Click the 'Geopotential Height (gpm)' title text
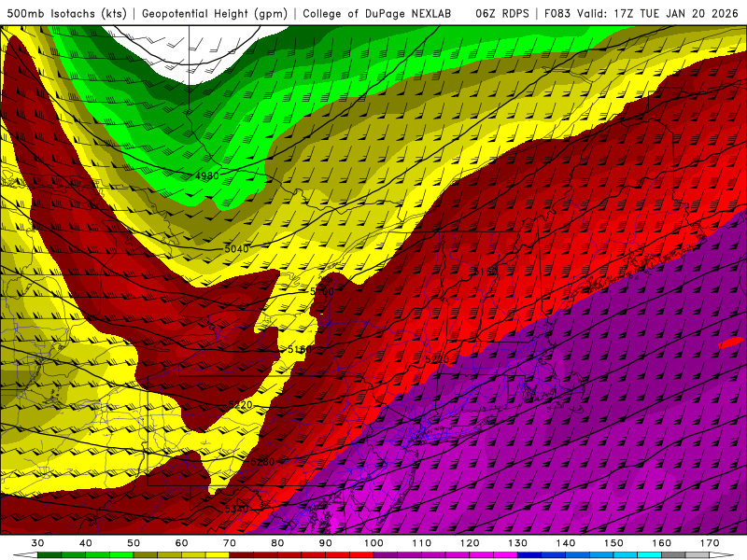 click(x=215, y=13)
